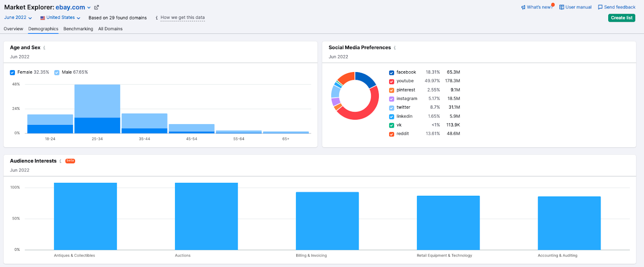Click the pinterest 9.1M value
The width and height of the screenshot is (644, 267).
point(455,90)
